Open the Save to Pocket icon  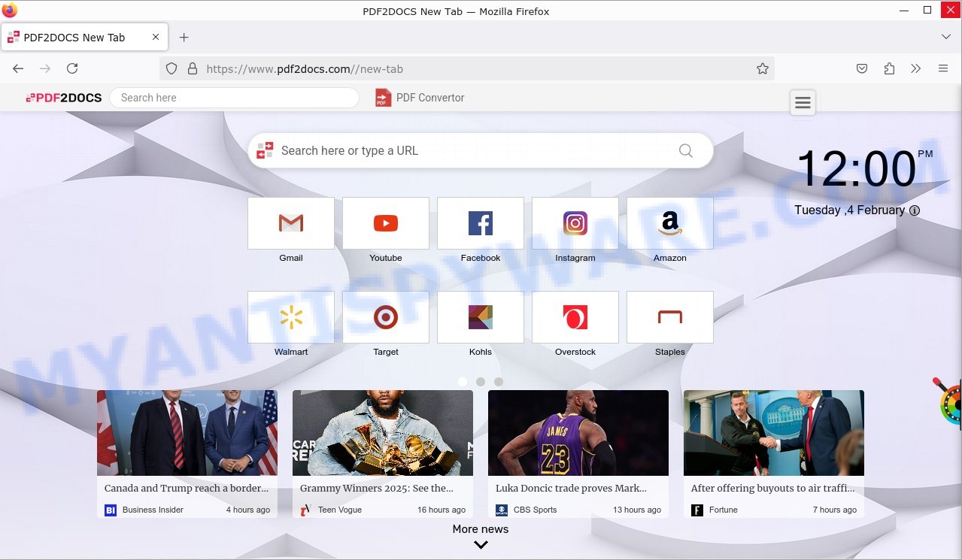pos(862,68)
